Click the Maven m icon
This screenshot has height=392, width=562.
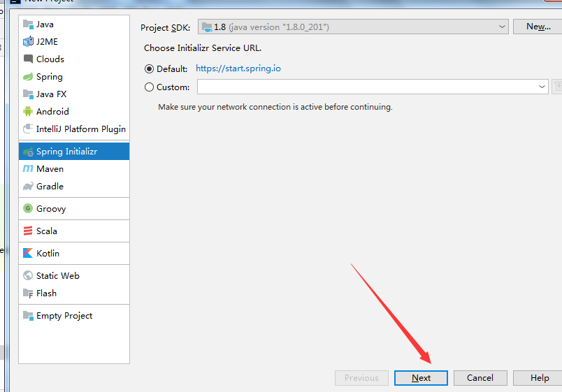click(x=28, y=168)
